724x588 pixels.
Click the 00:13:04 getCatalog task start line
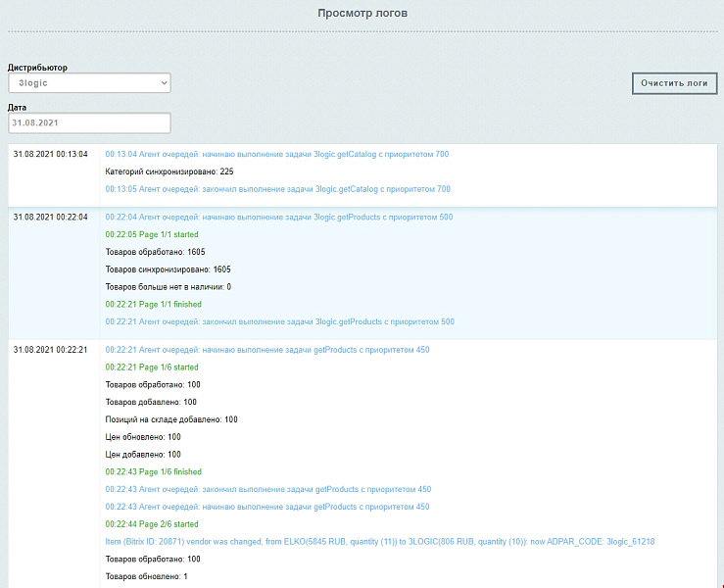277,155
